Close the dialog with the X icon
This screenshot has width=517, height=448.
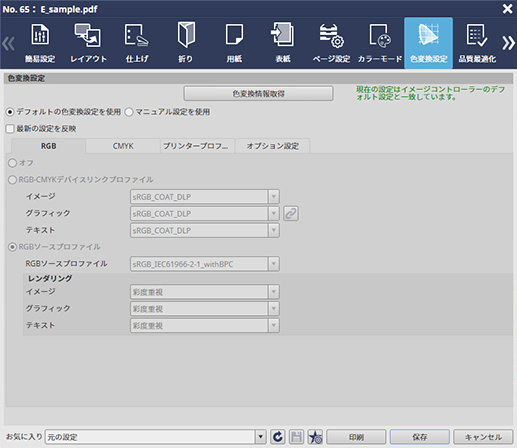(508, 9)
